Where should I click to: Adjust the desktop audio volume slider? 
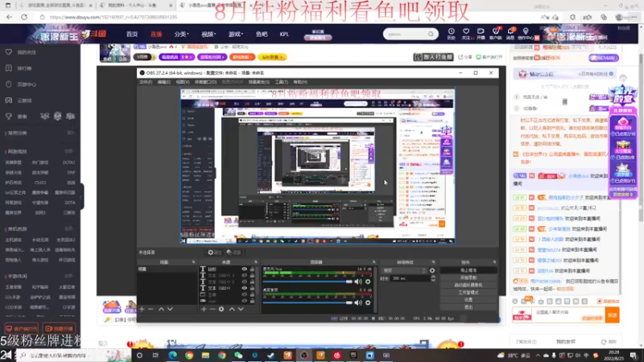pyautogui.click(x=308, y=302)
